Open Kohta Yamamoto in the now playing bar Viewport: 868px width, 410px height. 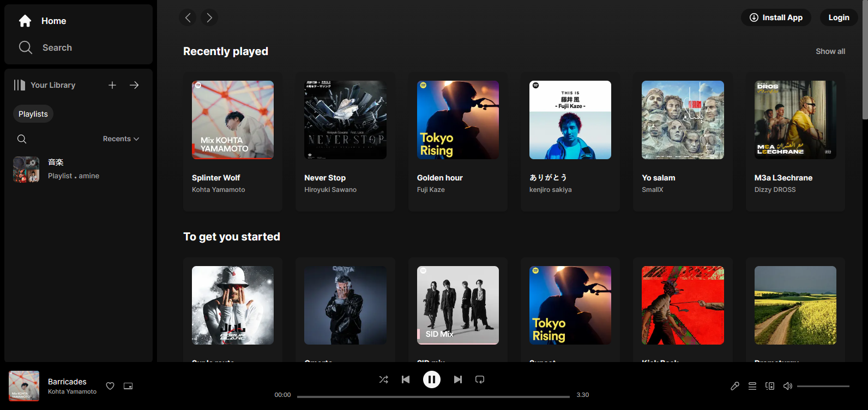[72, 391]
